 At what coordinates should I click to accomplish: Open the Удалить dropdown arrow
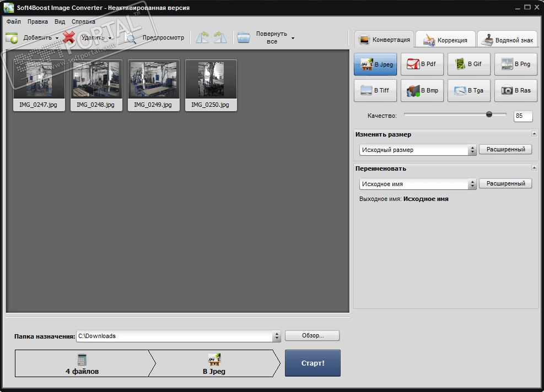[x=110, y=38]
